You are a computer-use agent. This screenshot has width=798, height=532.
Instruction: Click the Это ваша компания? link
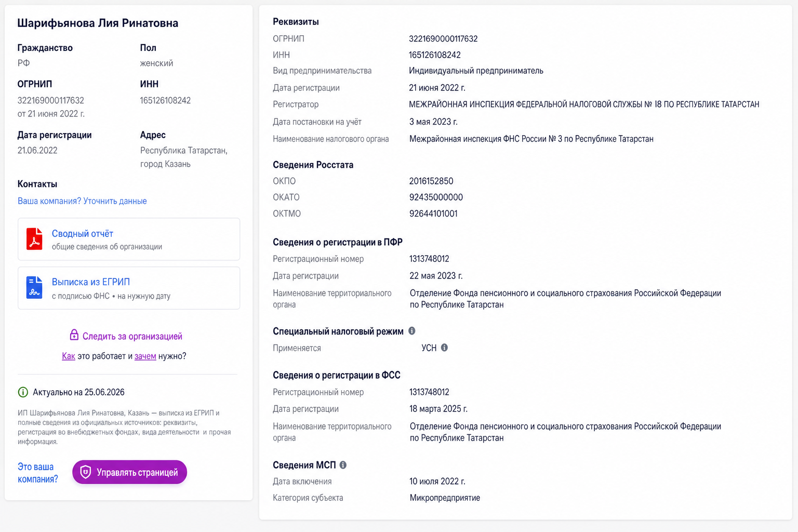click(x=38, y=473)
